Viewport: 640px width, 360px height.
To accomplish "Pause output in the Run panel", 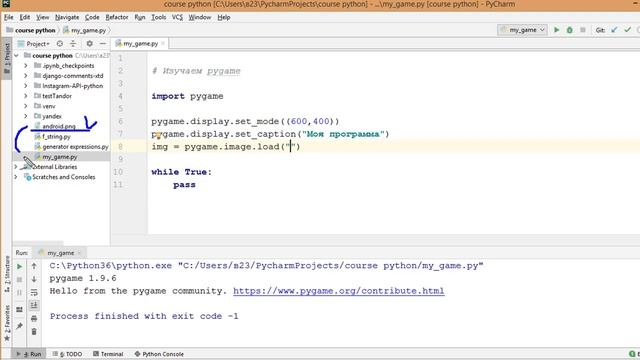I will pos(19,293).
